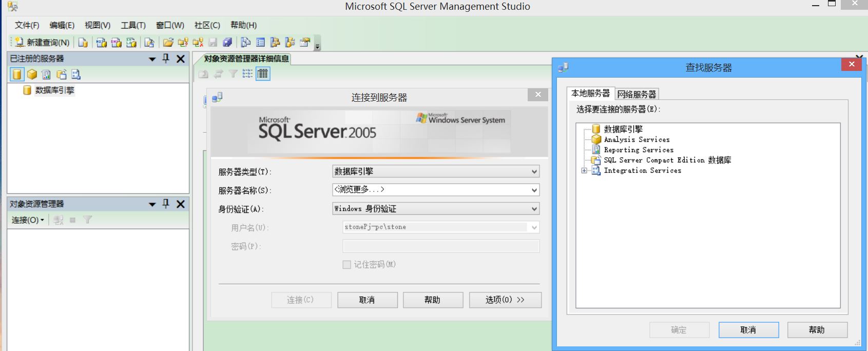The height and width of the screenshot is (351, 868).
Task: Click the Save floppy disk icon
Action: [x=213, y=43]
